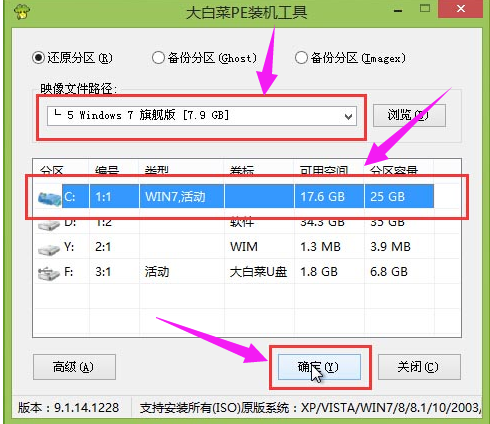Image resolution: width=490 pixels, height=424 pixels.
Task: Select the WIM volume label cell
Action: 244,247
